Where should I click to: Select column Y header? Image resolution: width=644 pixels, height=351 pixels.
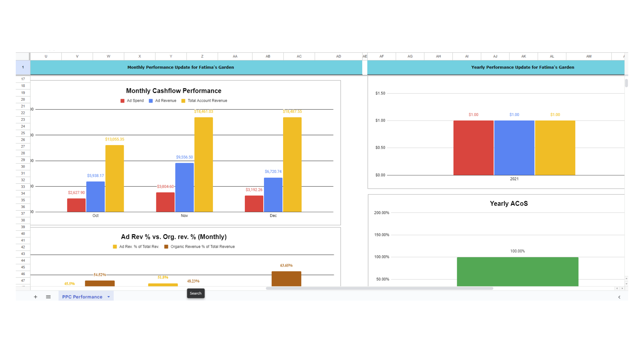[x=171, y=56]
